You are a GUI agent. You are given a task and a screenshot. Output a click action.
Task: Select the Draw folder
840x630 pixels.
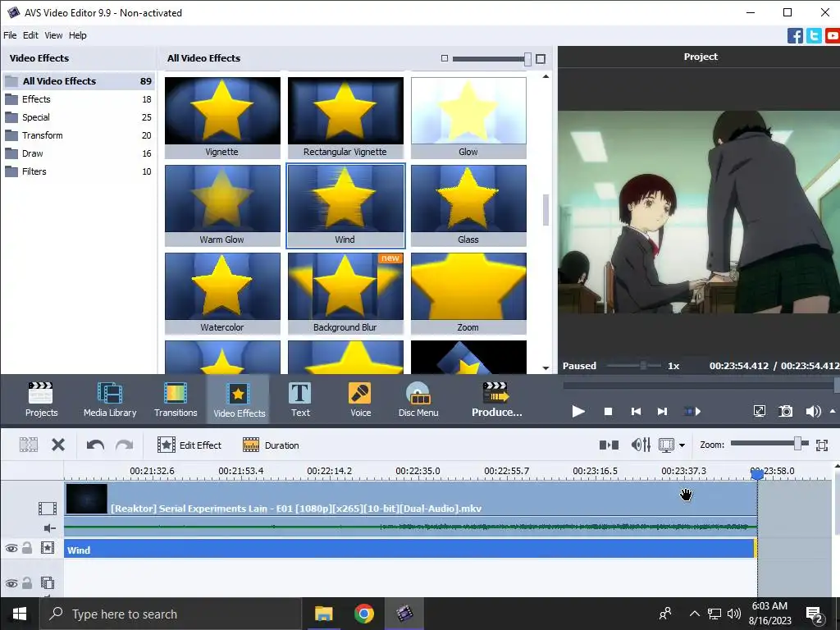tap(78, 153)
